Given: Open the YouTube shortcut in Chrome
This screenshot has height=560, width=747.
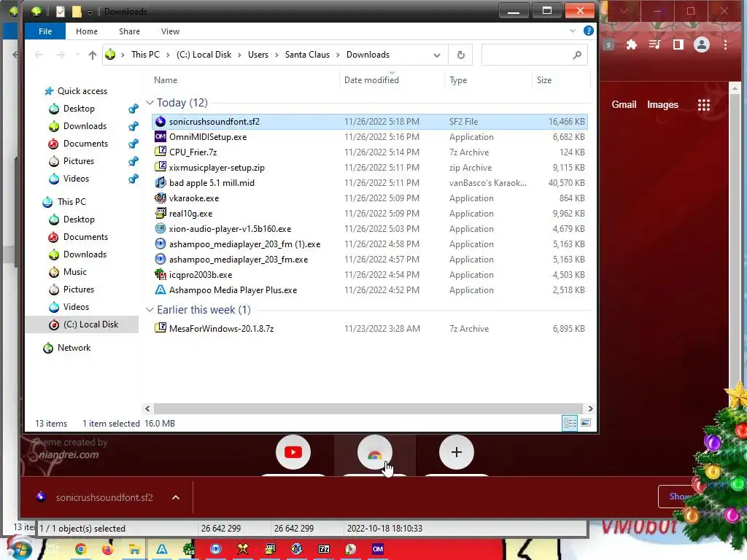Looking at the screenshot, I should click(x=293, y=452).
